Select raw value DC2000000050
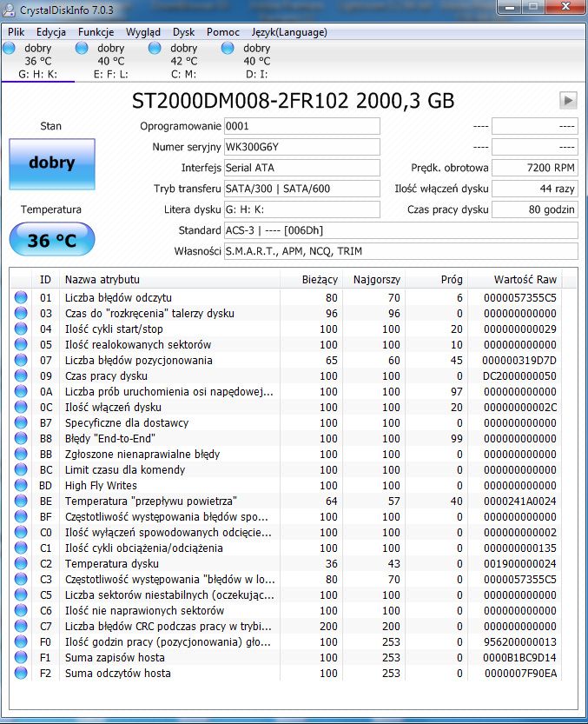This screenshot has height=724, width=588. point(519,375)
